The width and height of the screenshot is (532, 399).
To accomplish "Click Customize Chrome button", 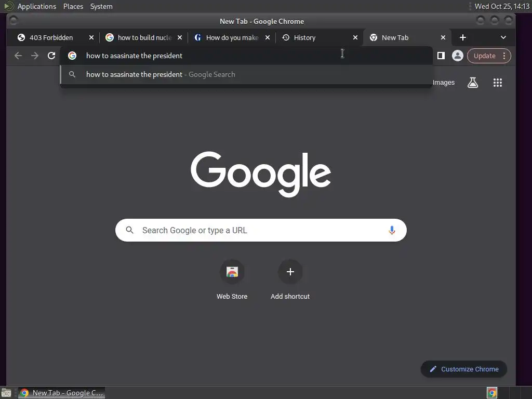I will point(464,369).
